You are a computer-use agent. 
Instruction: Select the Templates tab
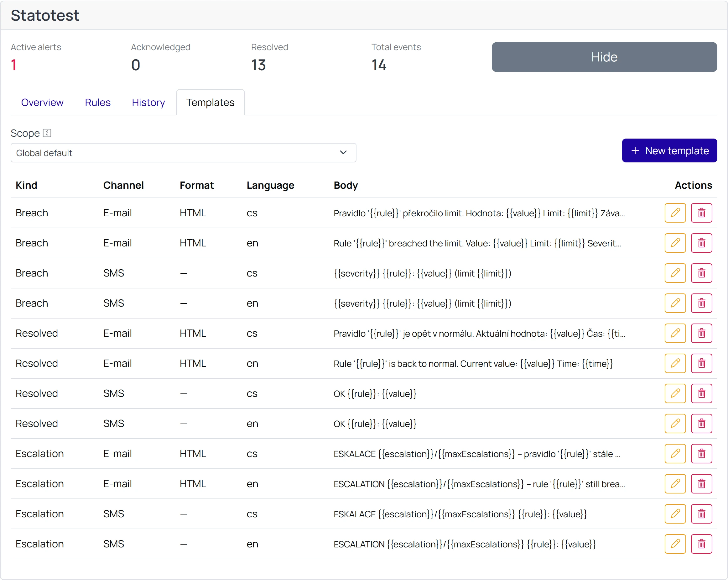point(211,103)
